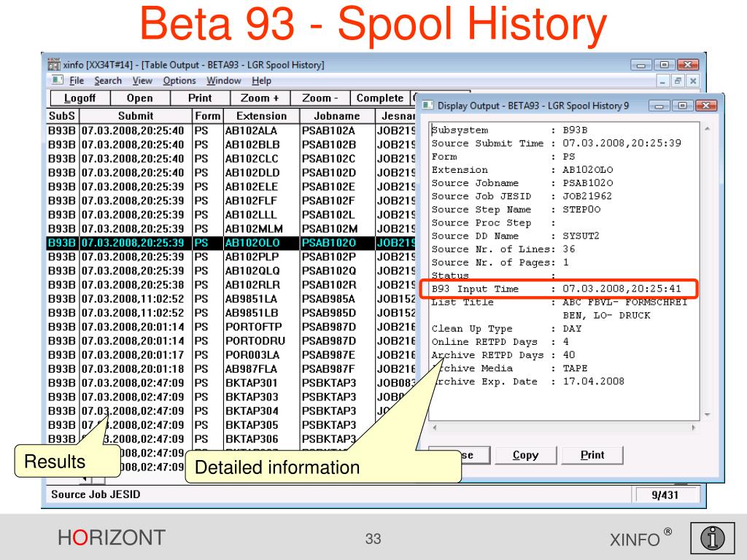Select the row with extension AB9851LB

click(x=231, y=313)
